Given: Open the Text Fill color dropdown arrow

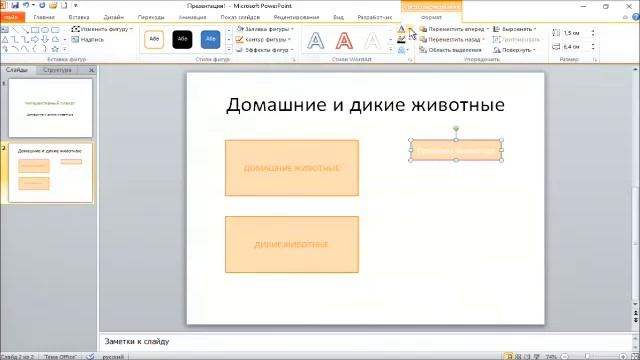Looking at the screenshot, I should pos(410,29).
